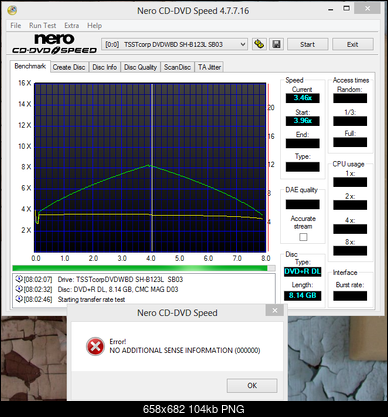This screenshot has height=417, width=388.
Task: Click the Start button
Action: 307,44
